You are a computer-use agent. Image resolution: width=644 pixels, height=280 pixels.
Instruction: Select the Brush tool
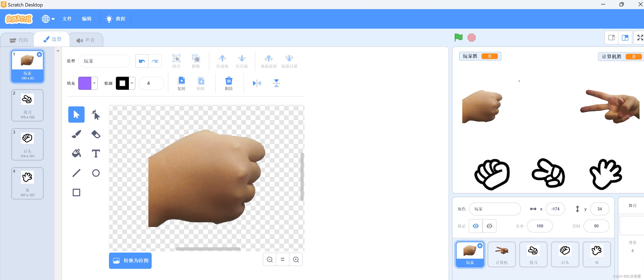pos(76,134)
